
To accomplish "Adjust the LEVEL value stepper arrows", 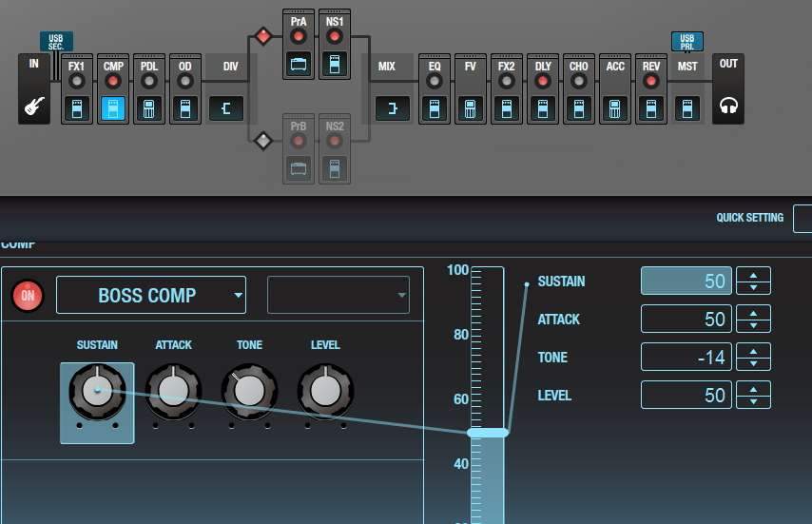I will pyautogui.click(x=753, y=395).
